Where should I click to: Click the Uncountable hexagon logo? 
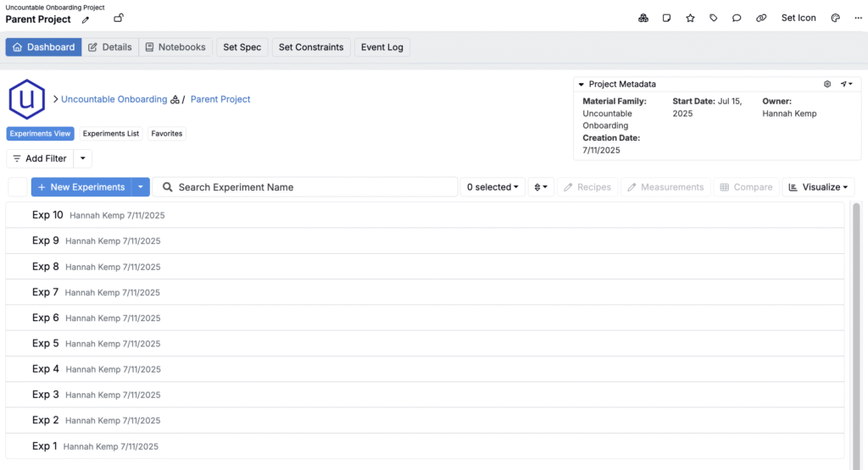coord(26,100)
